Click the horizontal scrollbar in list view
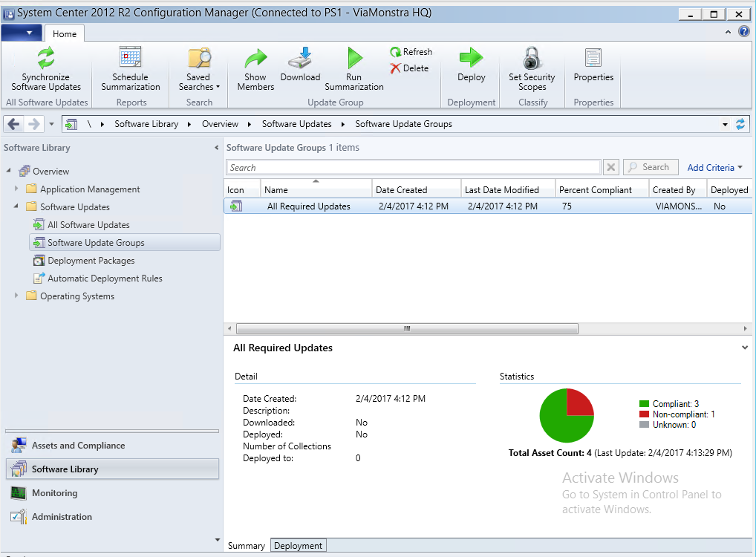 click(406, 328)
